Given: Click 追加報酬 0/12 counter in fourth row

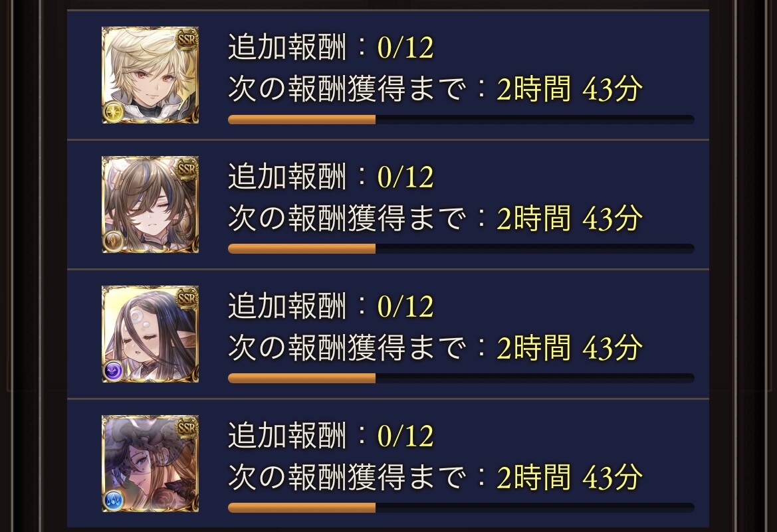Looking at the screenshot, I should click(330, 436).
